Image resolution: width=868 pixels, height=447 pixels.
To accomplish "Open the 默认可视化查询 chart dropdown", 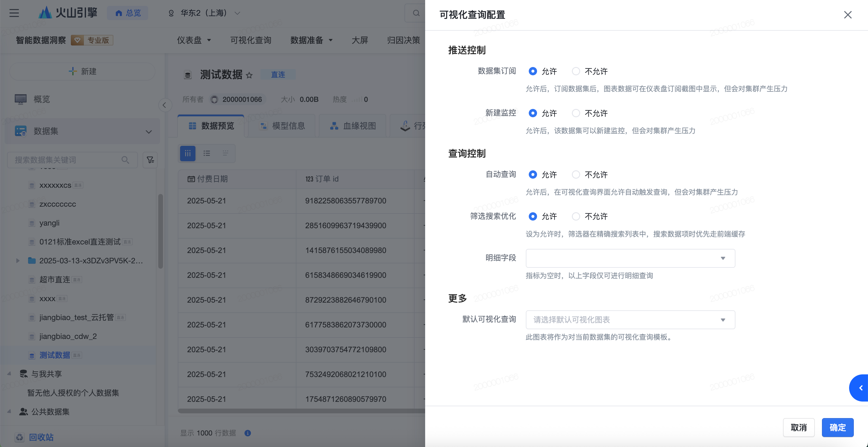I will (x=630, y=320).
